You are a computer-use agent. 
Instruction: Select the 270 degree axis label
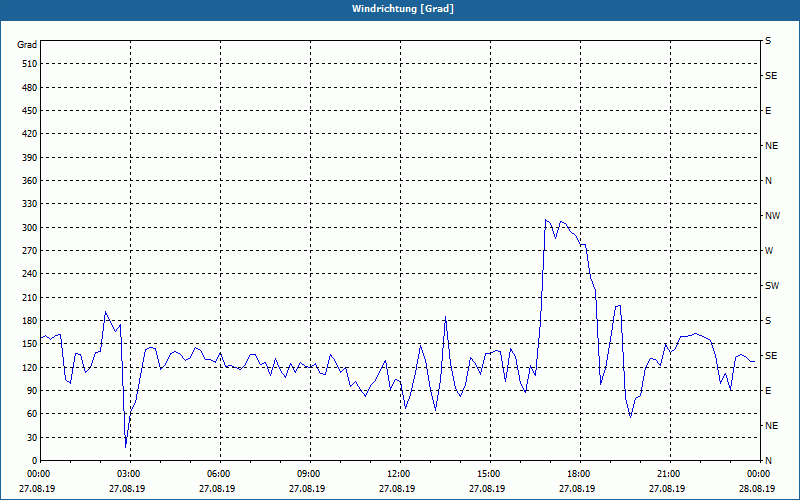(x=30, y=251)
